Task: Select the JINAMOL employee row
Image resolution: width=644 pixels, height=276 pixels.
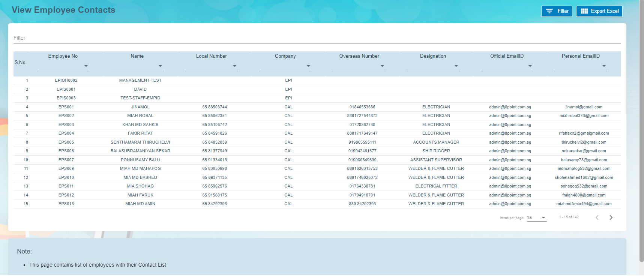Action: [140, 107]
